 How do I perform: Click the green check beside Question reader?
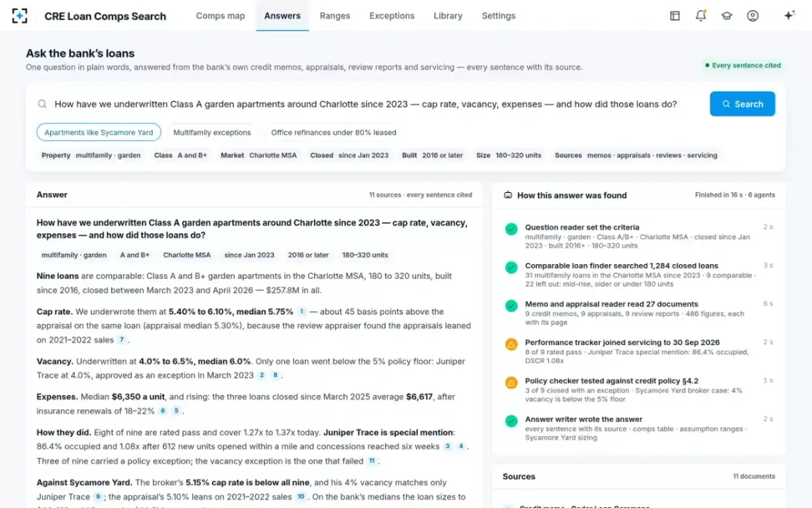tap(512, 229)
